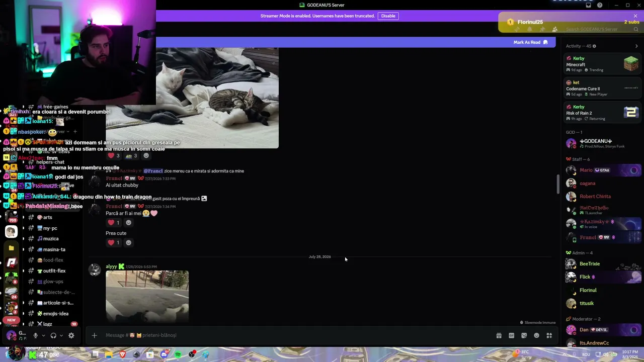The image size is (644, 362).
Task: Disable Streamer Mode
Action: click(388, 16)
